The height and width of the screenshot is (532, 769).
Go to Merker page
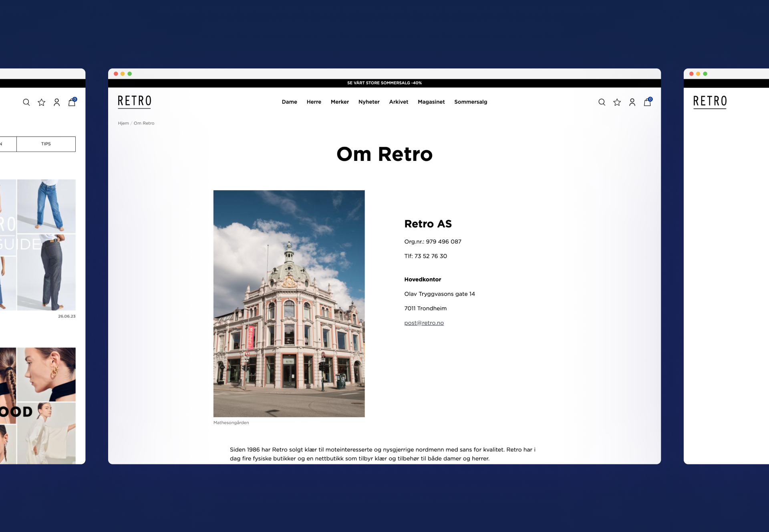point(340,102)
